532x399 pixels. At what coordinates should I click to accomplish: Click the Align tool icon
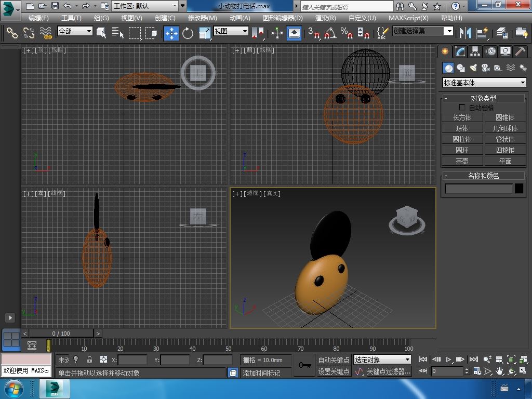(482, 33)
